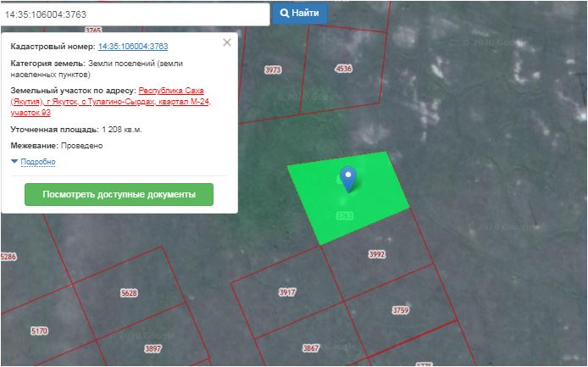This screenshot has height=367, width=588.
Task: Click the magnifier icon in Найти button
Action: point(284,14)
